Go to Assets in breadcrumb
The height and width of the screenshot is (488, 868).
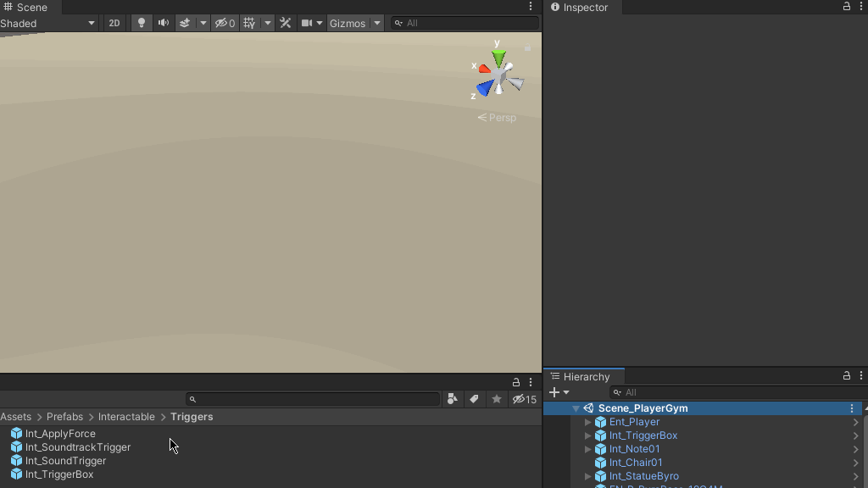[15, 417]
